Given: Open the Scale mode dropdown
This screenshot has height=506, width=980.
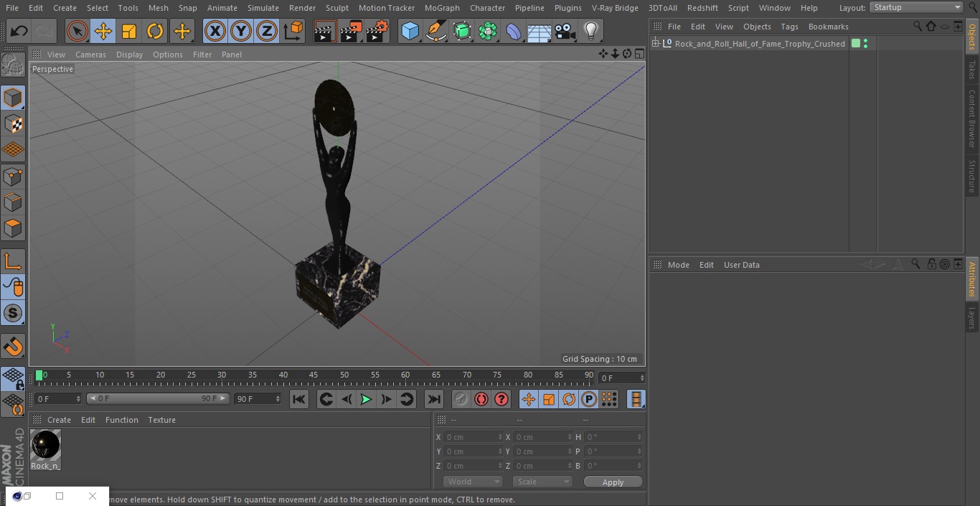Looking at the screenshot, I should click(x=542, y=482).
